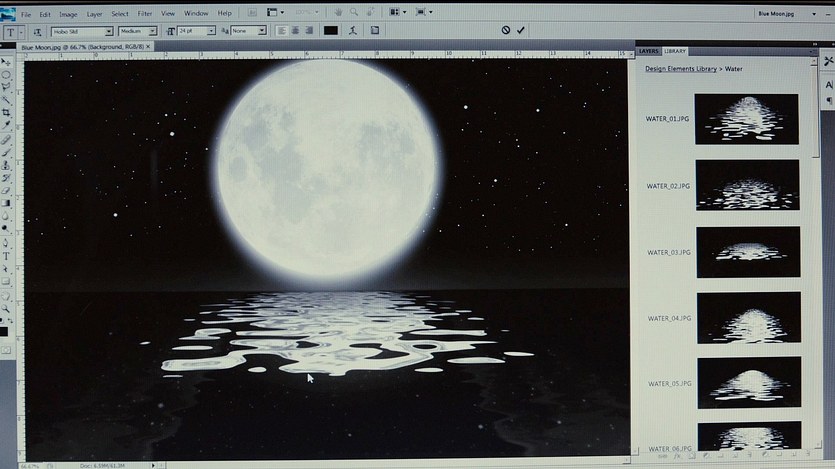The image size is (835, 469).
Task: Cancel current text edit icon
Action: coord(506,30)
